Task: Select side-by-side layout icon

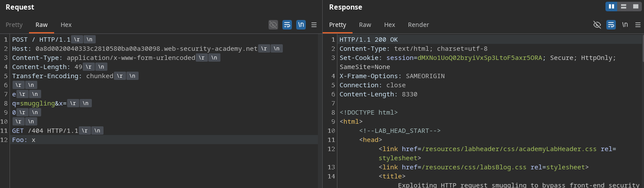Action: (x=612, y=7)
